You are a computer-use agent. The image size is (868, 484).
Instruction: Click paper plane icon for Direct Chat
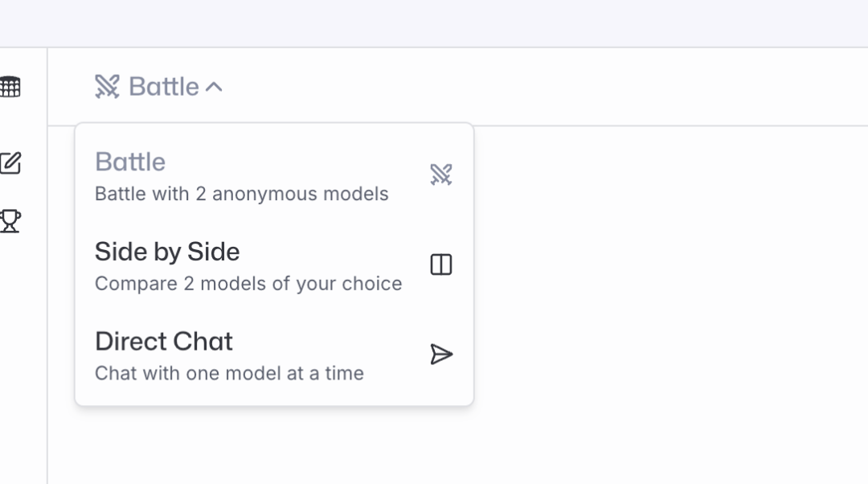[x=441, y=355]
